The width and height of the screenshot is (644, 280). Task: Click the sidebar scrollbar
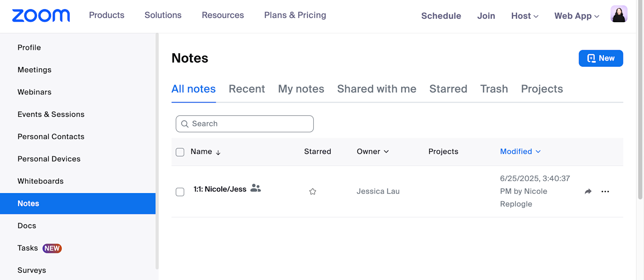pos(157,151)
